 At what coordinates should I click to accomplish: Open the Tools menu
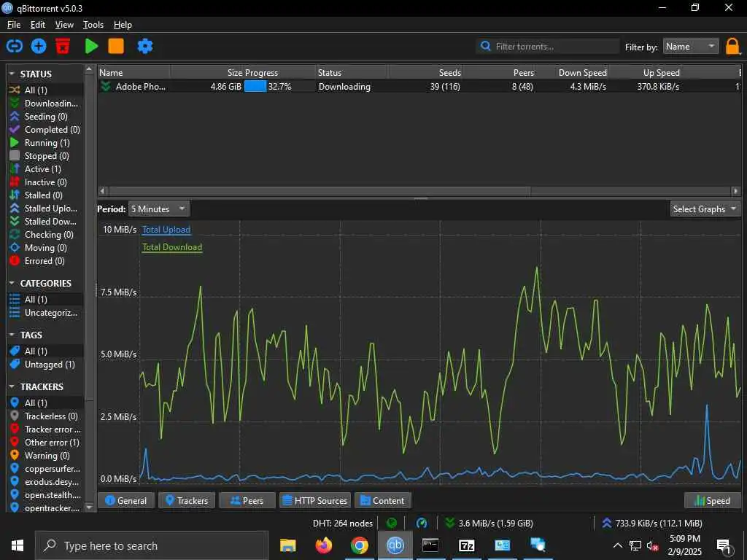[93, 25]
